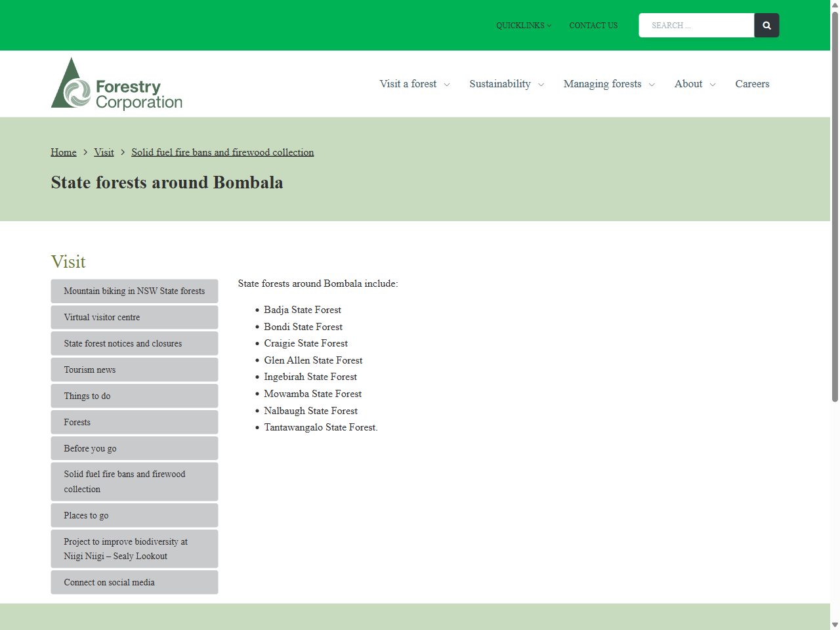Click the Ingebirah State Forest text

310,377
